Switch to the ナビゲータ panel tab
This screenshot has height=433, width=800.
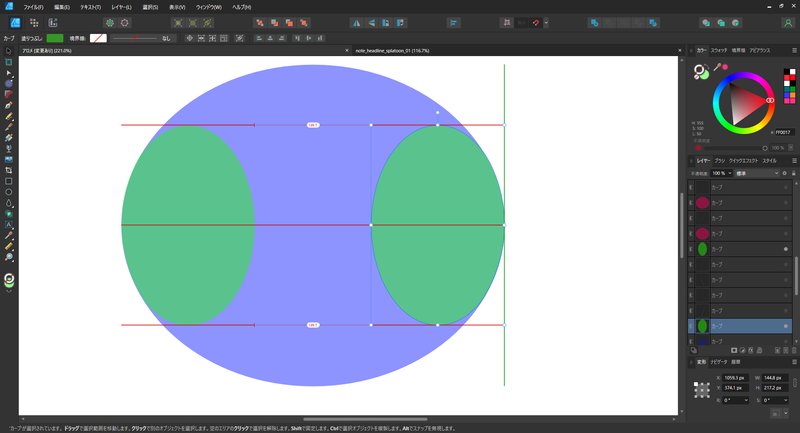coord(719,362)
